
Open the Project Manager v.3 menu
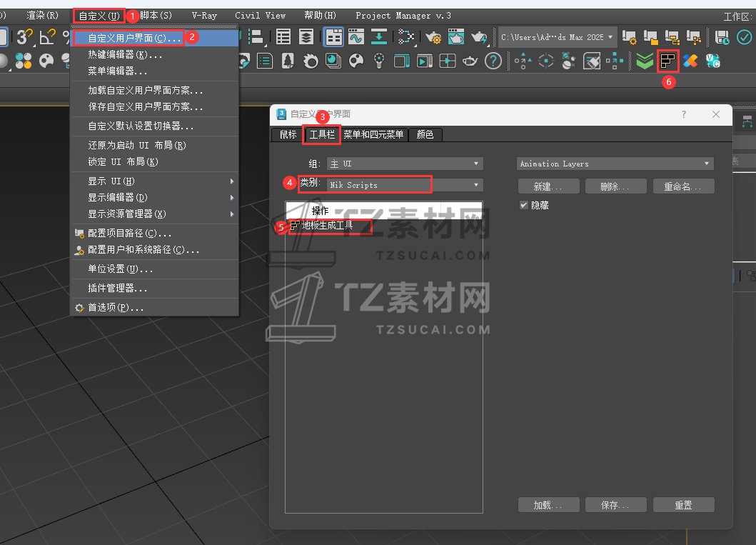[403, 16]
